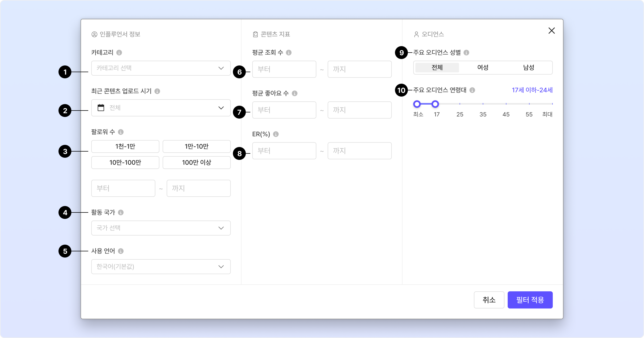Viewport: 644px width, 338px height.
Task: Switch audience gender to 여성
Action: coord(483,68)
